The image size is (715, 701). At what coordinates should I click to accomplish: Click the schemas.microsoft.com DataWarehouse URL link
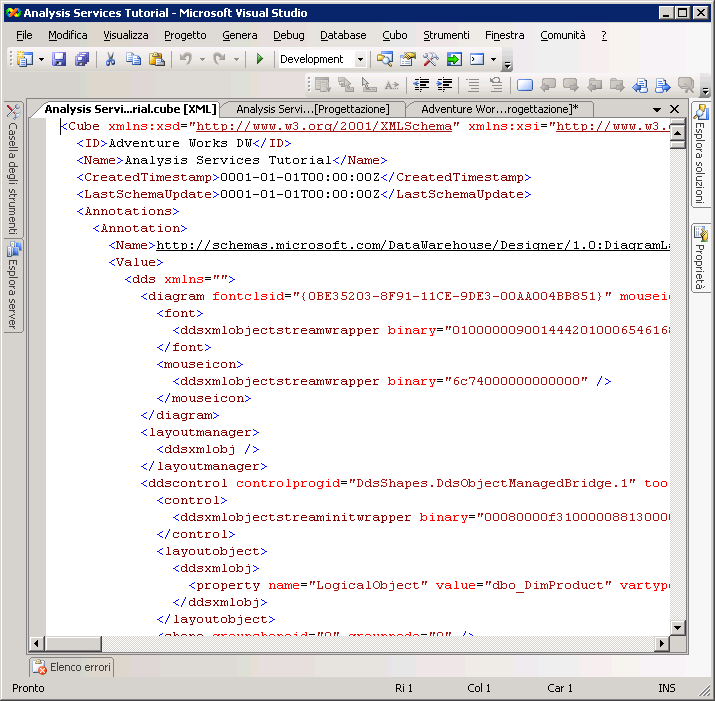pos(413,245)
